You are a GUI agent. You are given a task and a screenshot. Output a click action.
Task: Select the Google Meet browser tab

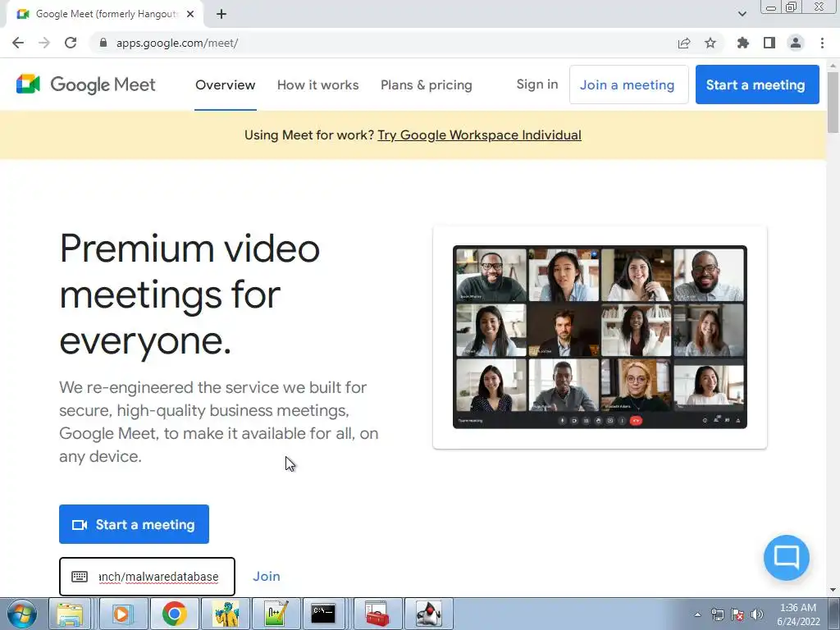[106, 15]
